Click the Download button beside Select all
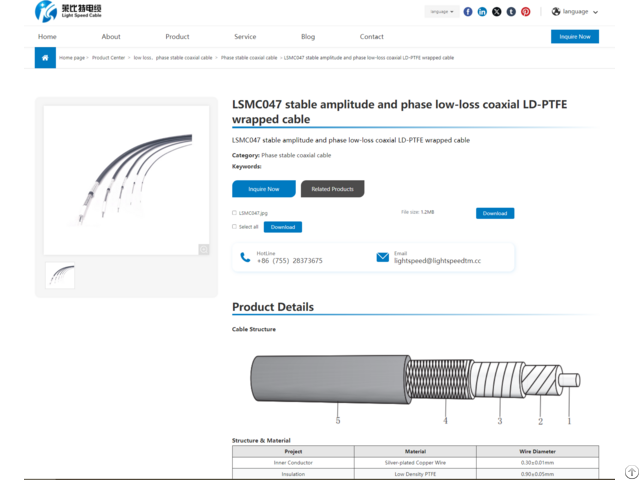Screen dimensions: 640x480 pos(283,227)
